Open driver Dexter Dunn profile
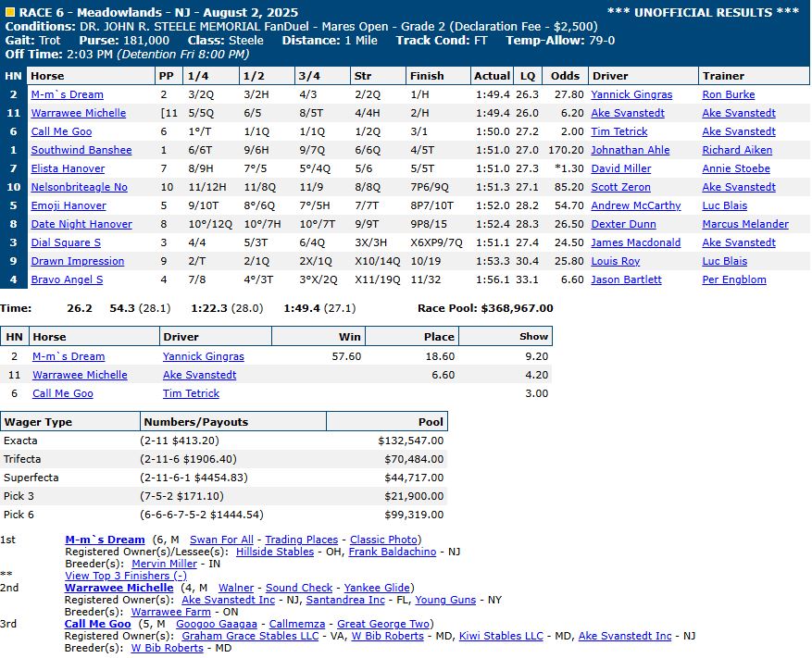This screenshot has width=812, height=658. (623, 224)
